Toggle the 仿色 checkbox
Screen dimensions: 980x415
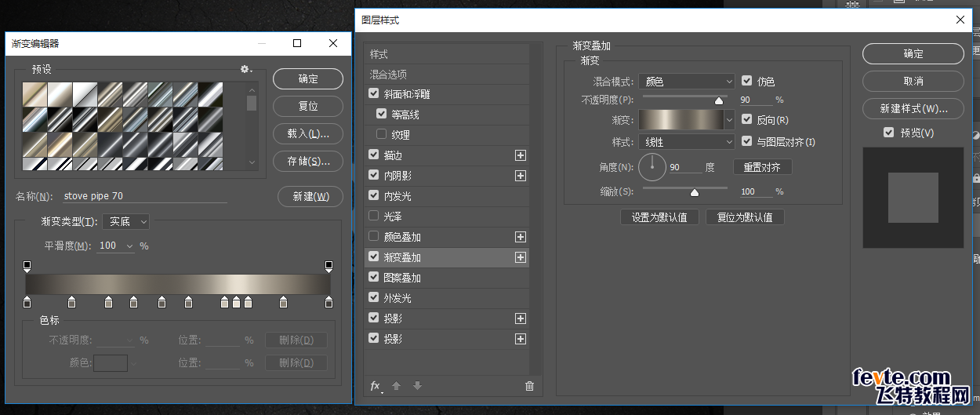(x=747, y=81)
